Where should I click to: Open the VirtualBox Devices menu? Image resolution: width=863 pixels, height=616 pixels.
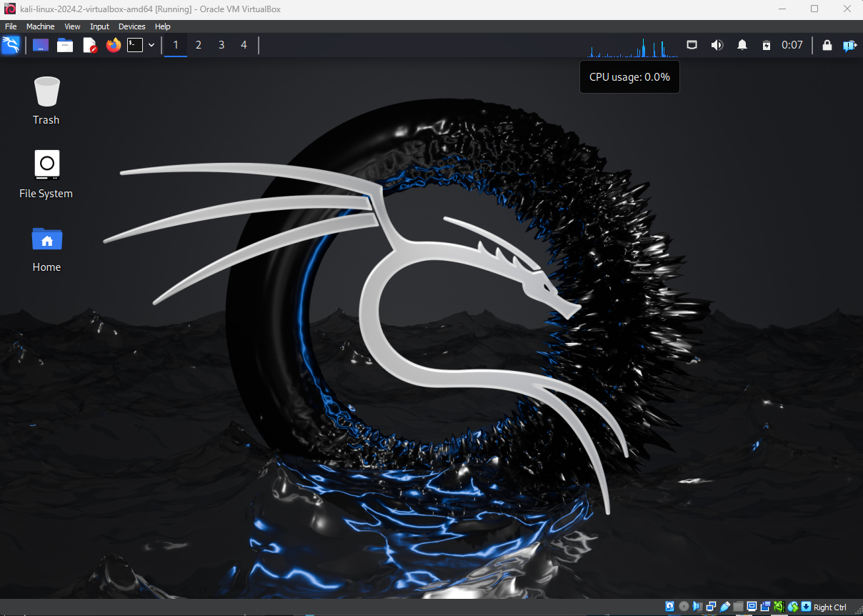click(x=132, y=26)
